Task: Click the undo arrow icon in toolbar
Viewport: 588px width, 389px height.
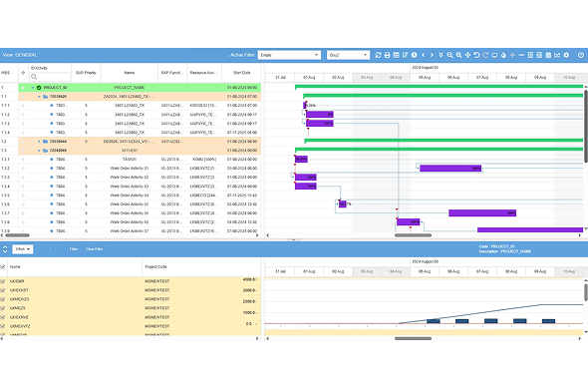Action: (476, 55)
